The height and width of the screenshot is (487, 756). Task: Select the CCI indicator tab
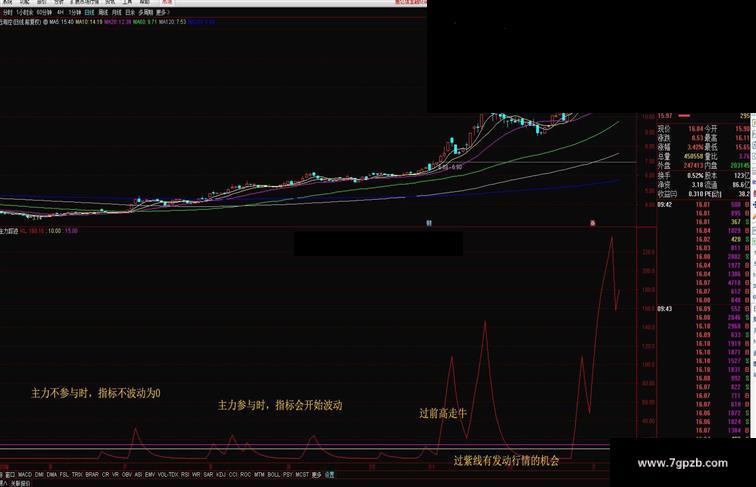pyautogui.click(x=233, y=475)
